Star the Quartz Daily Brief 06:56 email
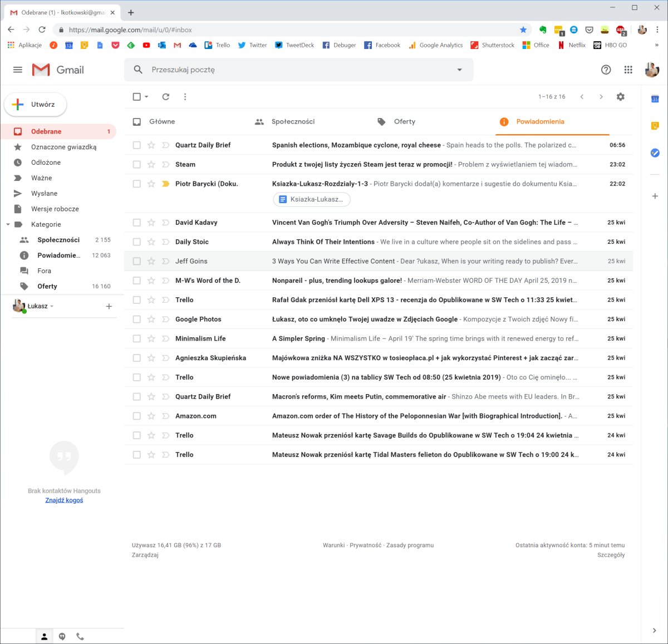Screen dimensions: 668x644 point(151,145)
